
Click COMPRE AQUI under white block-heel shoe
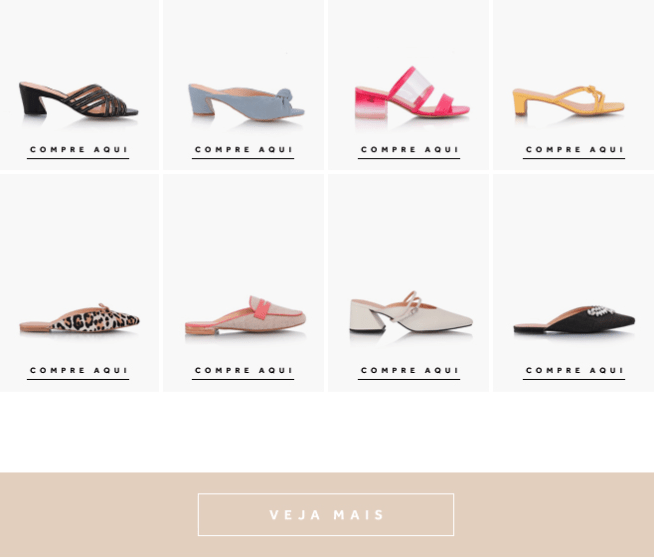409,371
